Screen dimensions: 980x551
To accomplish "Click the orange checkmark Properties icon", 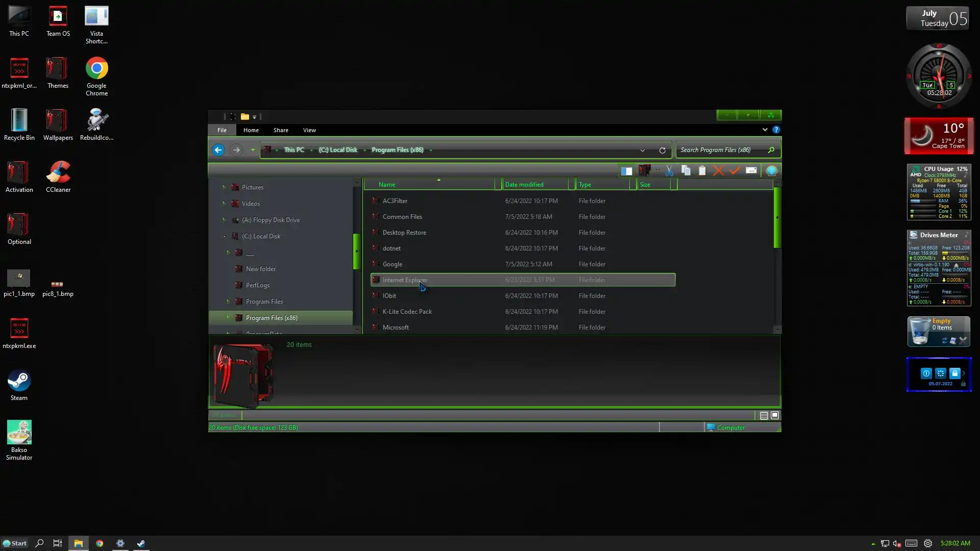I will tap(734, 171).
